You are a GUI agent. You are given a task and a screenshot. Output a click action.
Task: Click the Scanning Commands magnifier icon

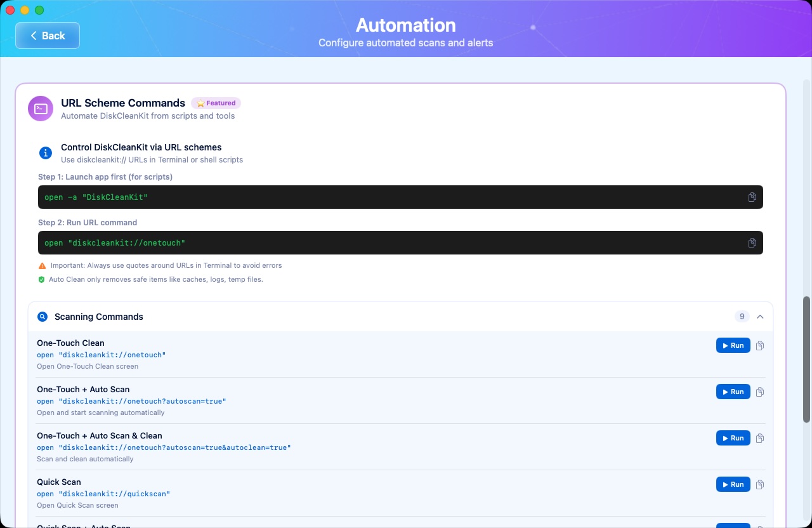click(43, 317)
